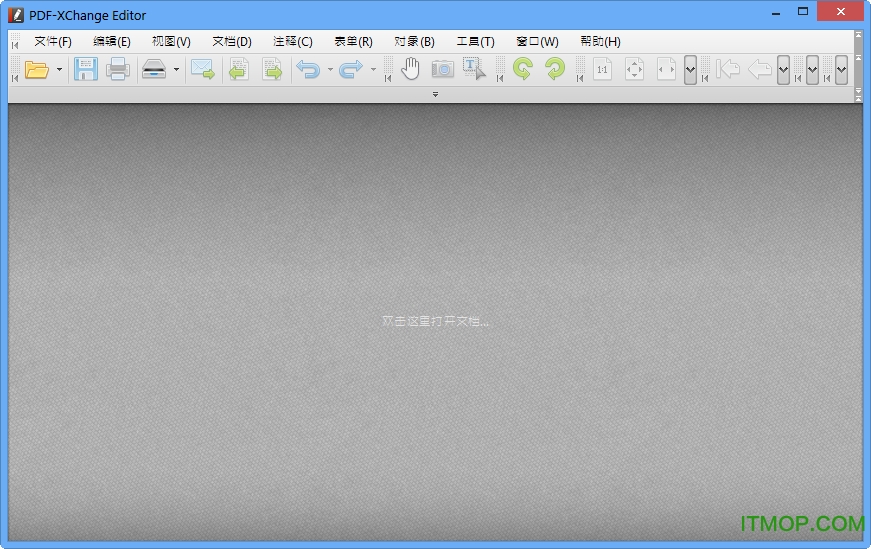The image size is (871, 549).
Task: Collapse toolbars using small center arrow below
Action: click(436, 94)
